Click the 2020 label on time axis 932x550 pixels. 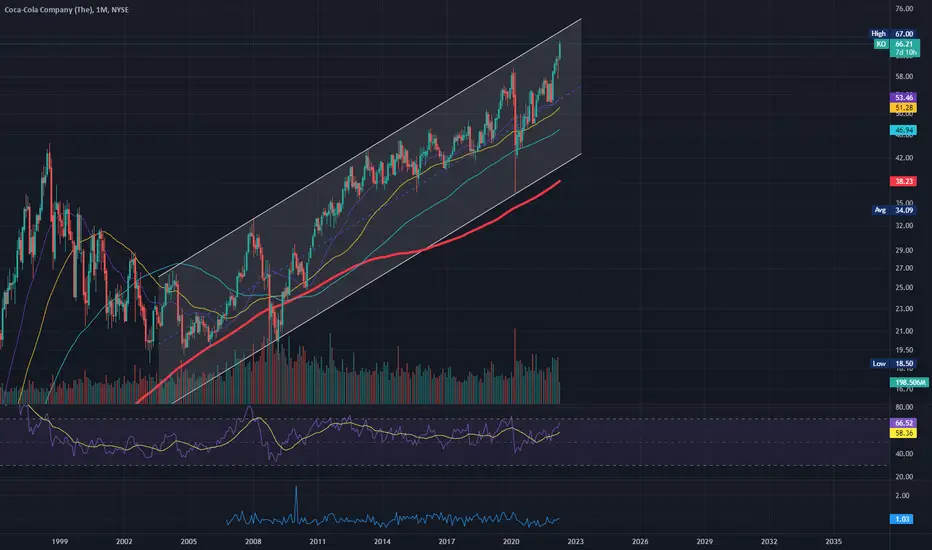click(511, 542)
